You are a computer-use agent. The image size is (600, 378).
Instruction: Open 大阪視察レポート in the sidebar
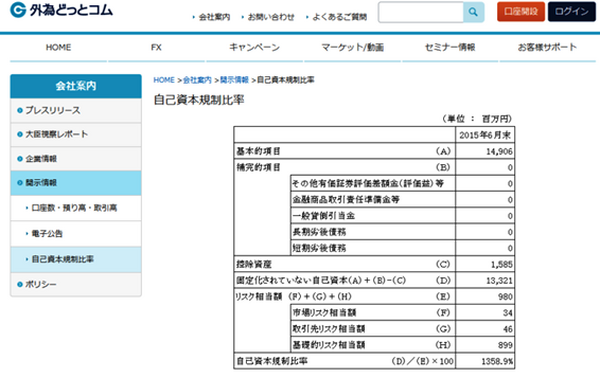click(x=76, y=135)
